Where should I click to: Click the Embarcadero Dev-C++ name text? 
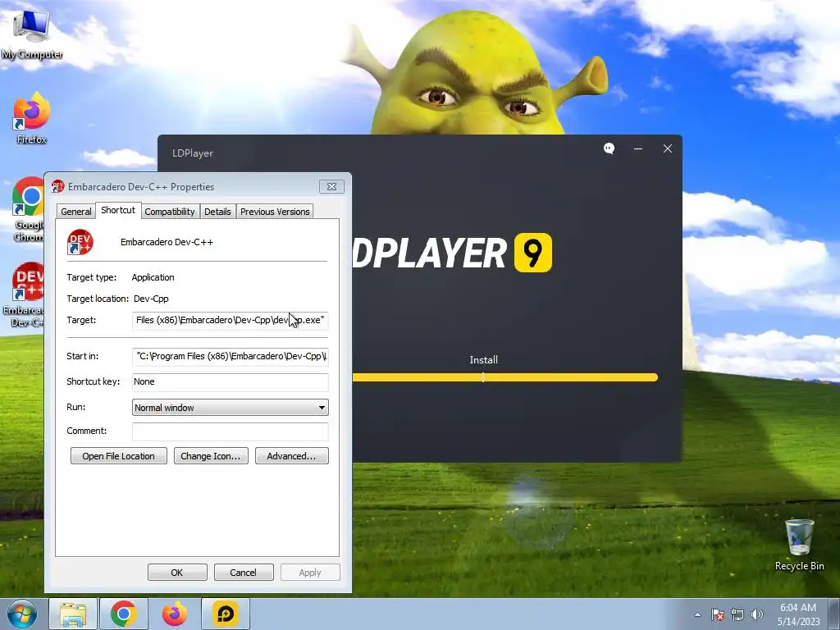point(167,242)
